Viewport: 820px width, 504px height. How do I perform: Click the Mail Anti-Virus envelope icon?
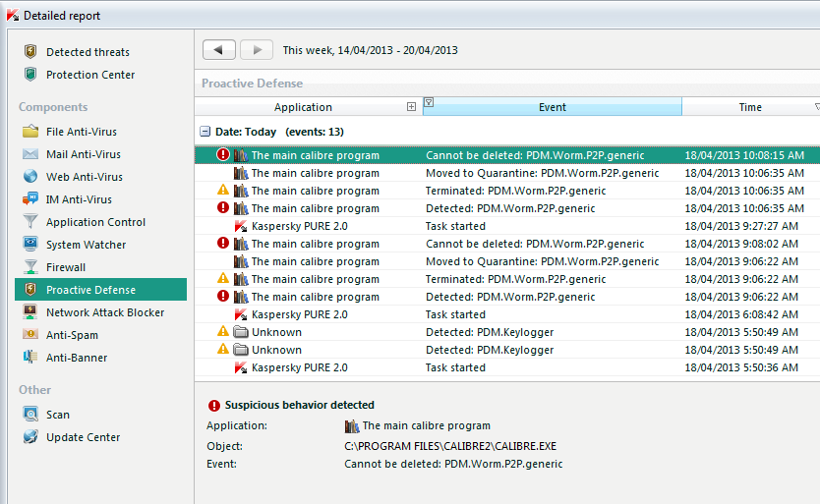(30, 153)
